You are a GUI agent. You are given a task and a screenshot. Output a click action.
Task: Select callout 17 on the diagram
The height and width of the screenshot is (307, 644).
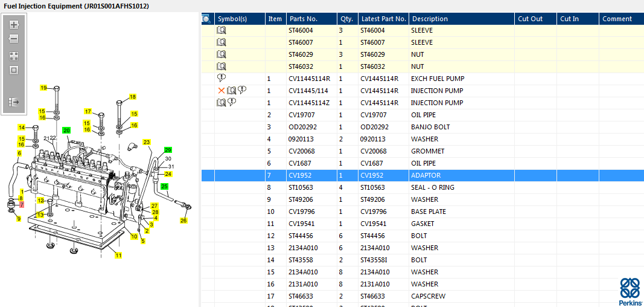(88, 111)
